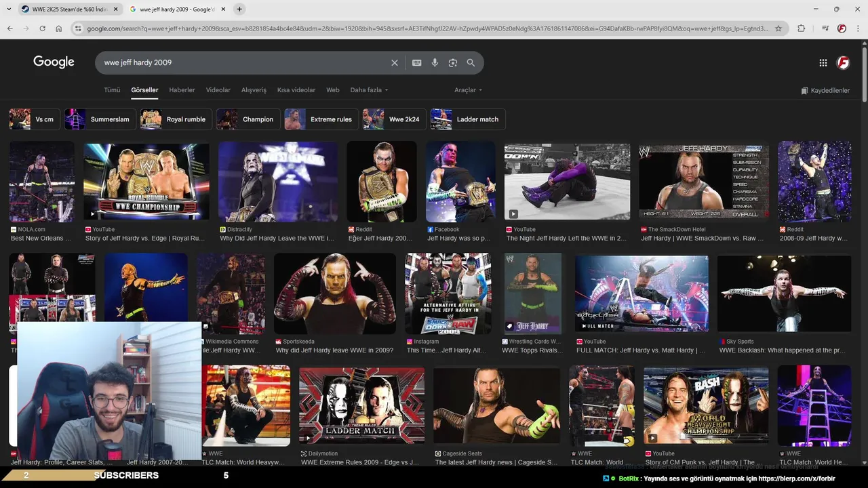Open the 'Alışveriş' tab

254,90
